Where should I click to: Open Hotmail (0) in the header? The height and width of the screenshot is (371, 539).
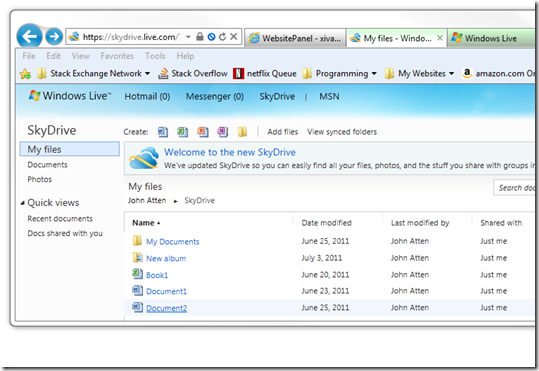point(147,97)
